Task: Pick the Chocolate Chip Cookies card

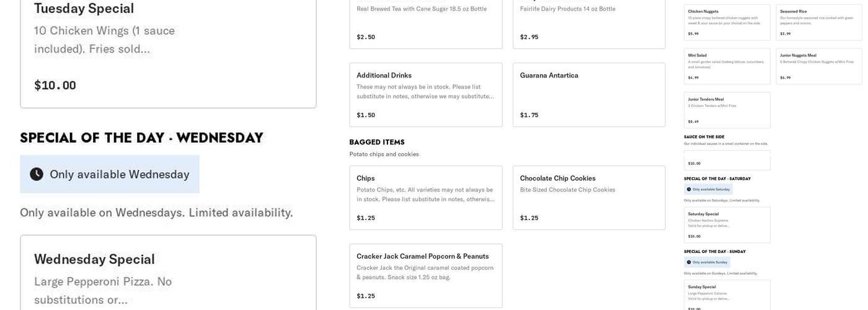Action: [x=588, y=198]
